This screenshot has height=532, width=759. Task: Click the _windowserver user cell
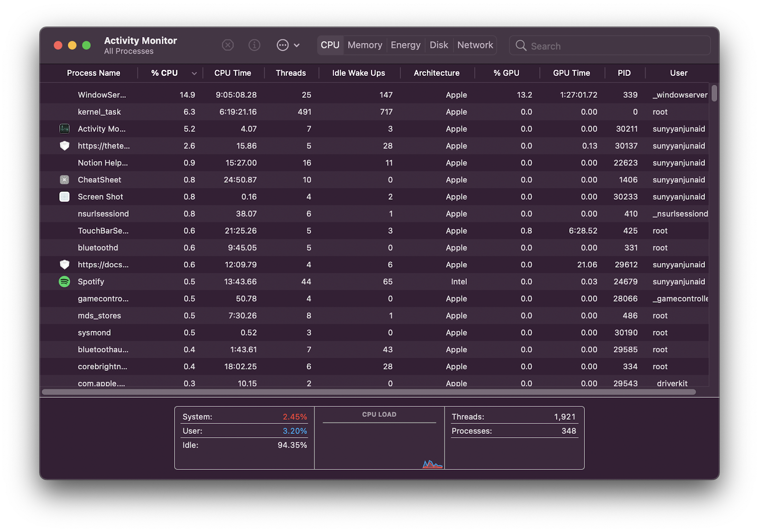[x=680, y=95]
